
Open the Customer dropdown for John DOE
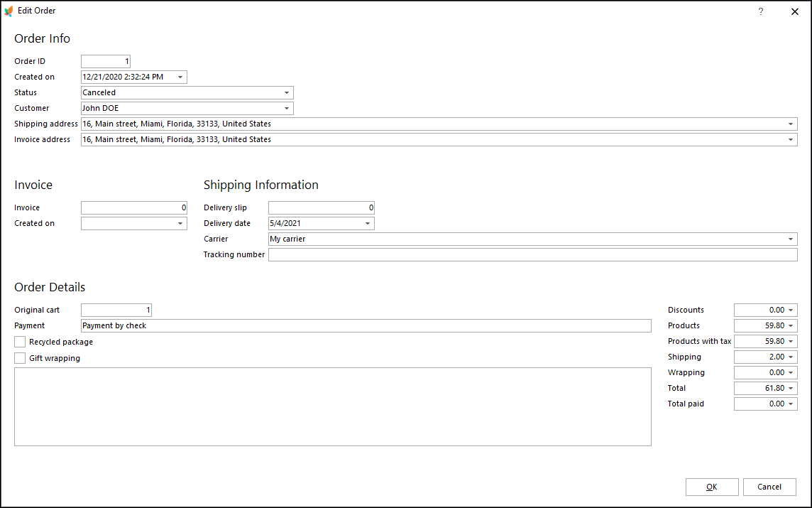pyautogui.click(x=287, y=108)
